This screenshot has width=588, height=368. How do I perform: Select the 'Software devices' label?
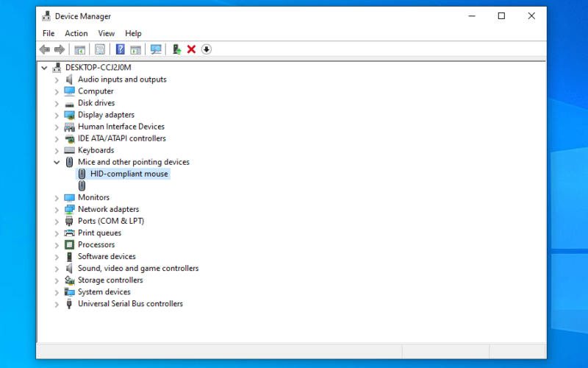(107, 256)
